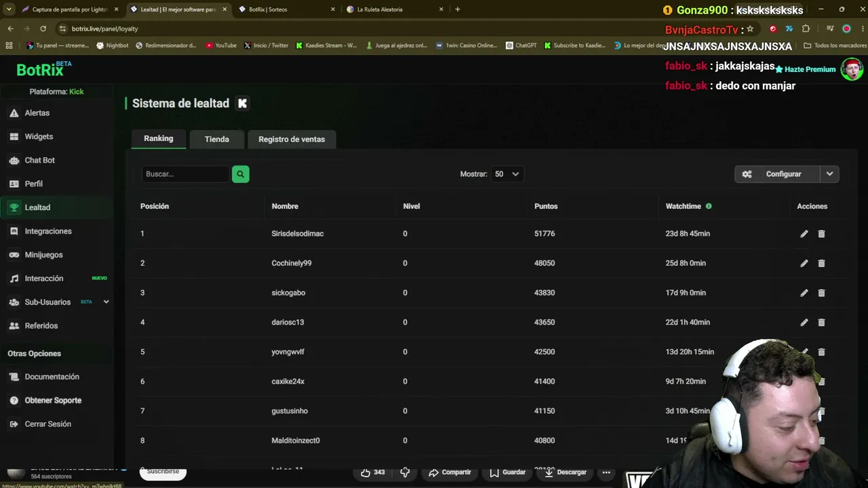This screenshot has height=488, width=868.
Task: Open the Alertas section in the sidebar
Action: (37, 113)
